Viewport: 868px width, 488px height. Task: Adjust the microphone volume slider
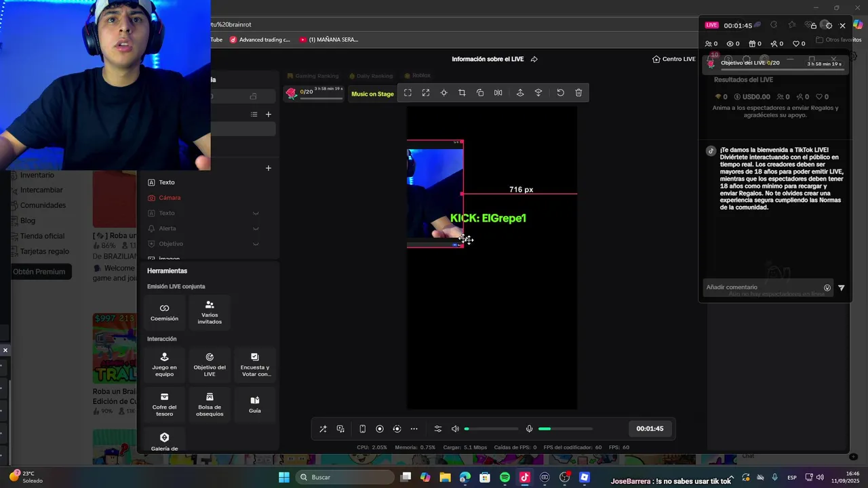click(566, 428)
